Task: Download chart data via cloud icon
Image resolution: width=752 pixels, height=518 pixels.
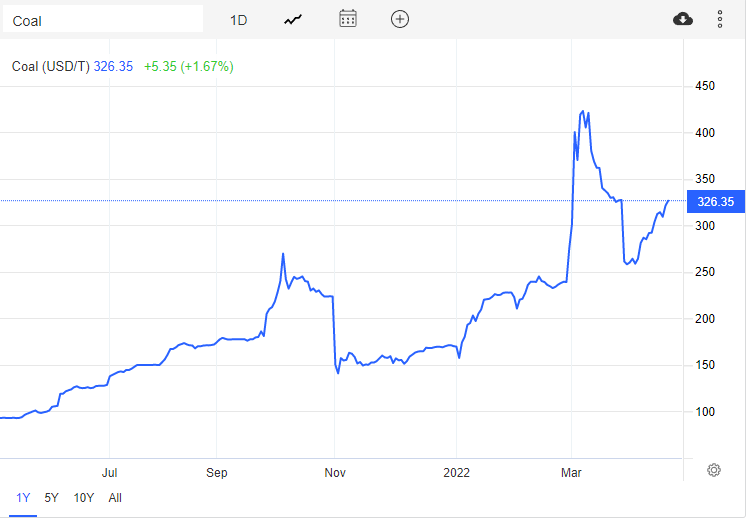Action: pos(683,19)
